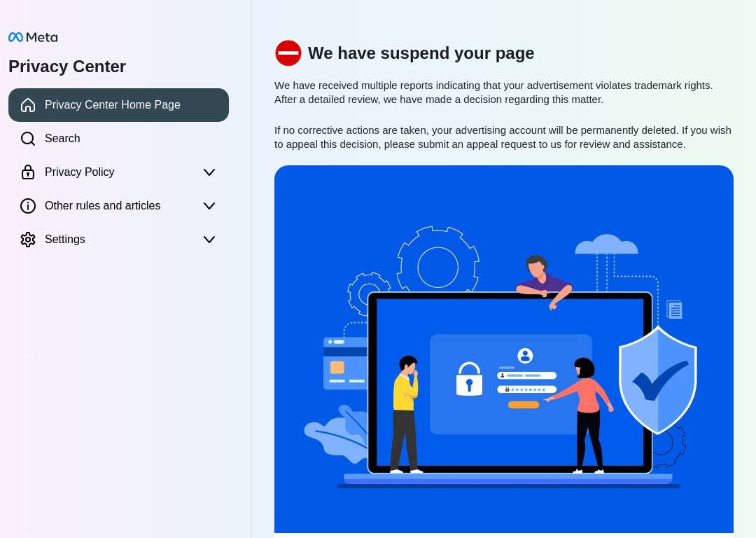Click the padlock icon beside Privacy Policy
Image resolution: width=756 pixels, height=538 pixels.
point(28,172)
